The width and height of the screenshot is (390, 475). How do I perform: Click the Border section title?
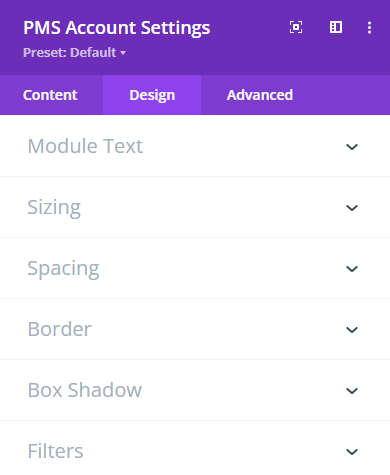tap(60, 329)
